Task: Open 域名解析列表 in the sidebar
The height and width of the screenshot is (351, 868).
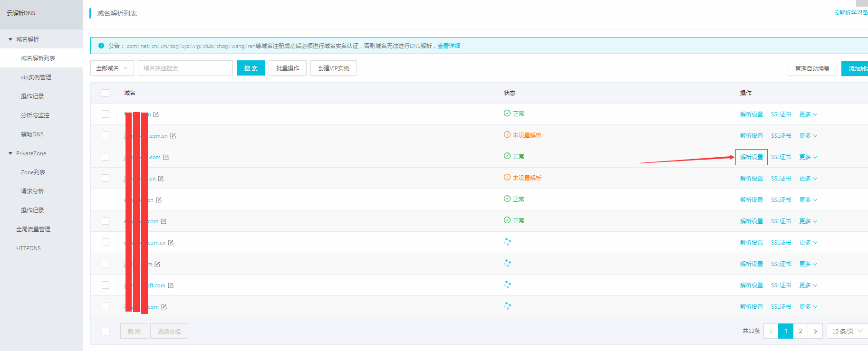Action: [38, 58]
